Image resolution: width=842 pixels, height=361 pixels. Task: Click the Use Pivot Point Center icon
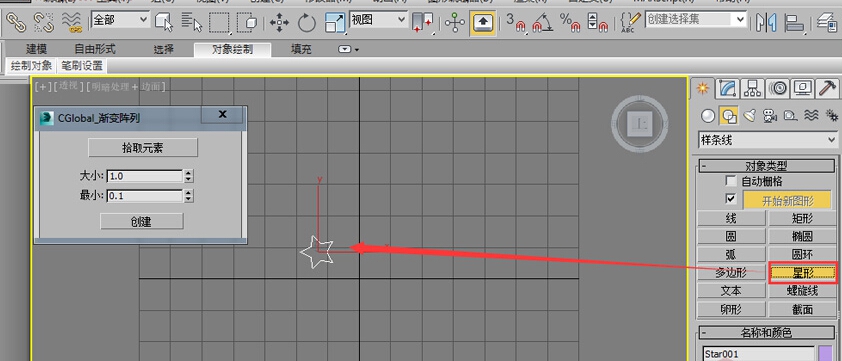click(x=422, y=23)
